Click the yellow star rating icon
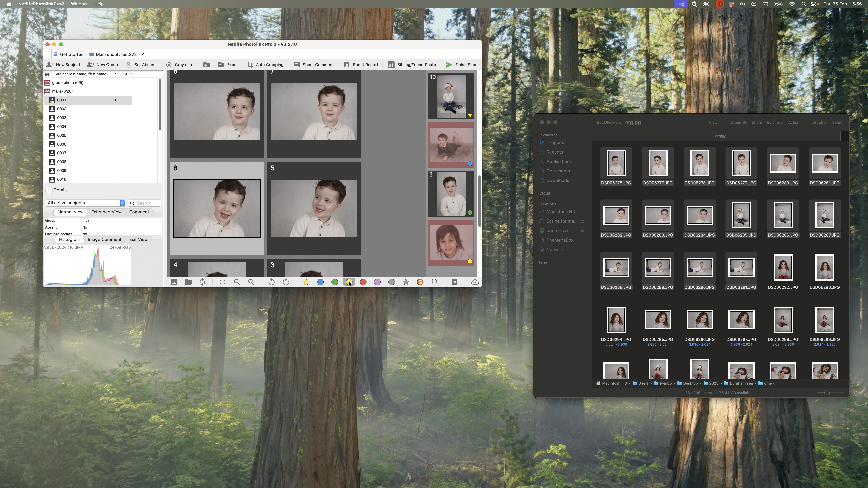Screen dimensions: 868x488 pos(306,282)
